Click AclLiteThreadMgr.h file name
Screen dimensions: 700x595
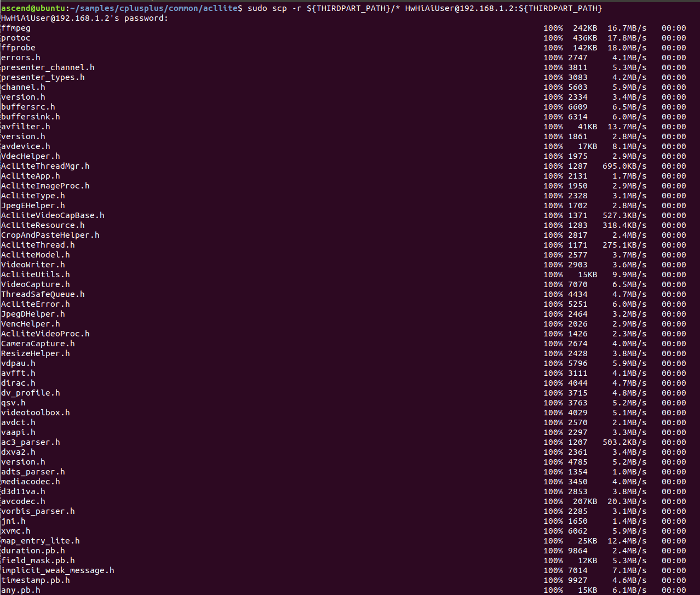[x=45, y=166]
